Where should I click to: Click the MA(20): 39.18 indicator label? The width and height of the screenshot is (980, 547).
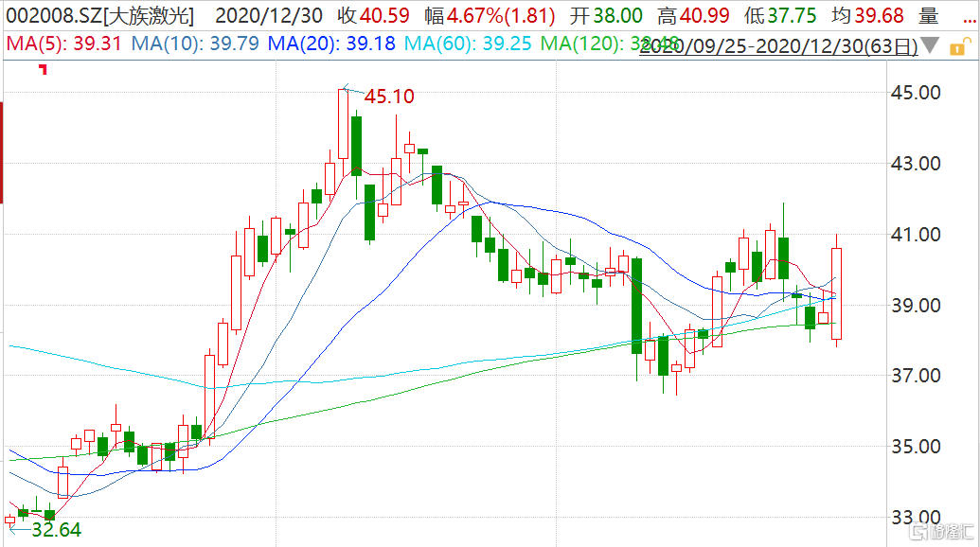point(331,44)
